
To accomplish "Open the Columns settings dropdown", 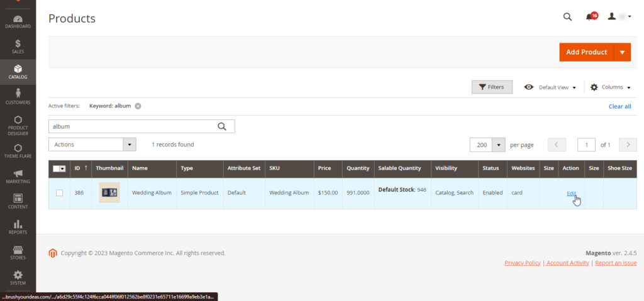I will click(x=610, y=87).
